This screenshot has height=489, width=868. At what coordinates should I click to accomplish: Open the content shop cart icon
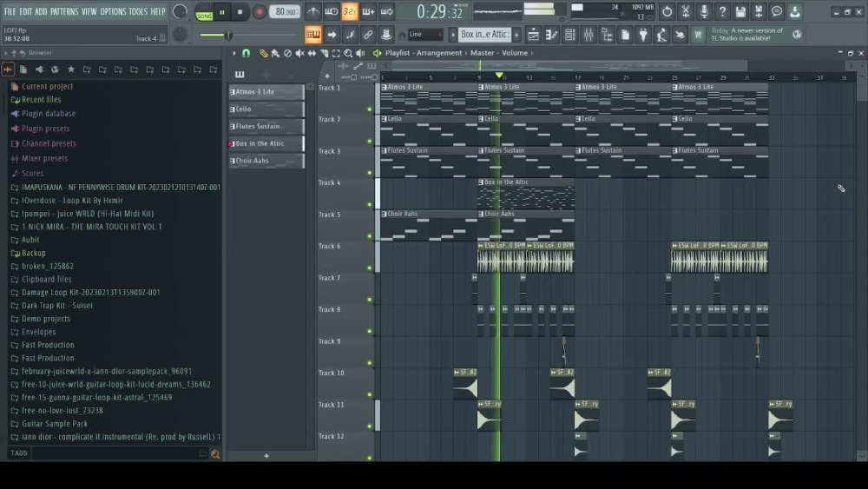click(698, 35)
